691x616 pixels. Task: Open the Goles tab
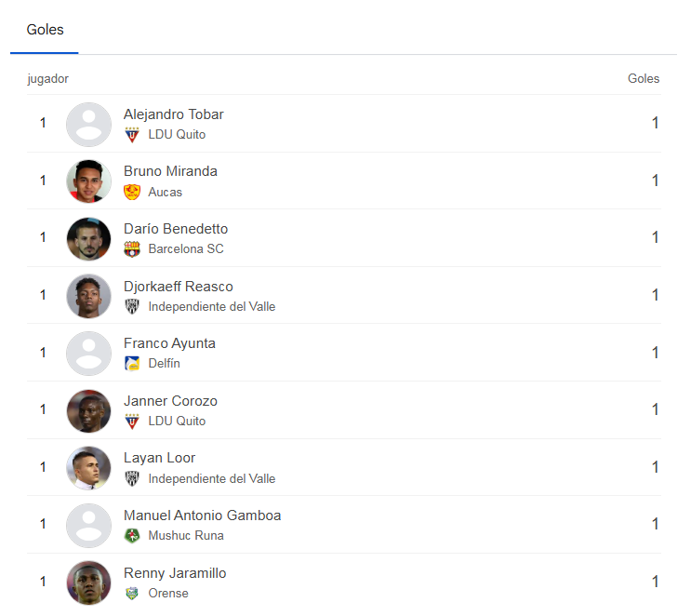[45, 30]
